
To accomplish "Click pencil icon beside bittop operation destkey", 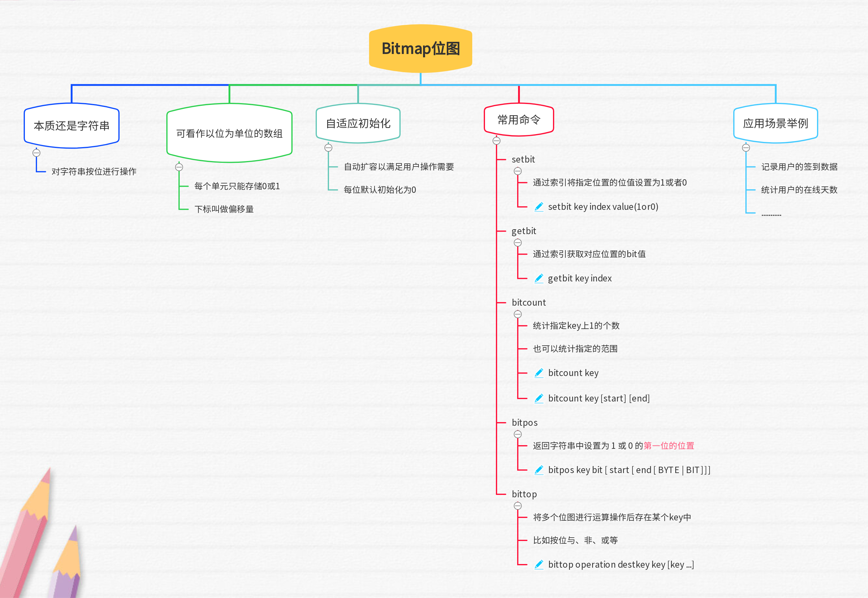I will 539,565.
